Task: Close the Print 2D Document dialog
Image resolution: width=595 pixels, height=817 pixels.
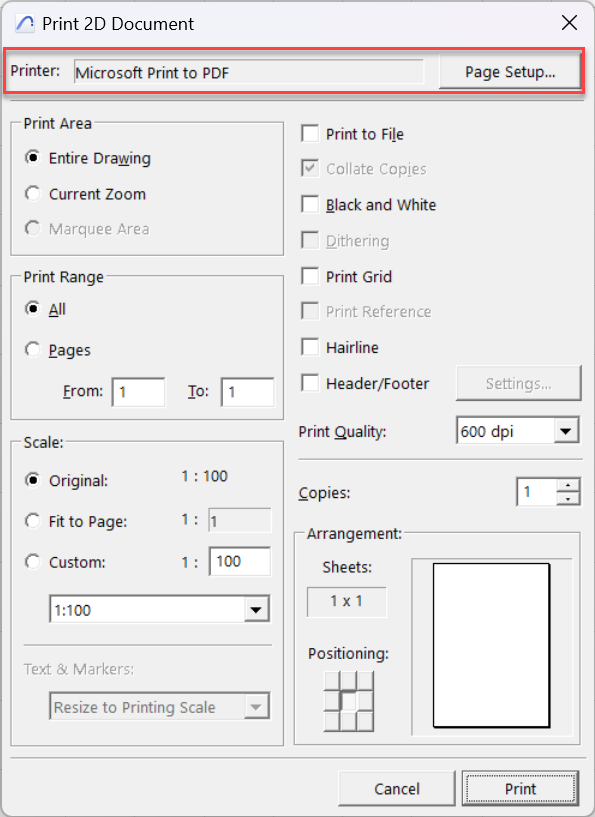Action: pyautogui.click(x=569, y=23)
